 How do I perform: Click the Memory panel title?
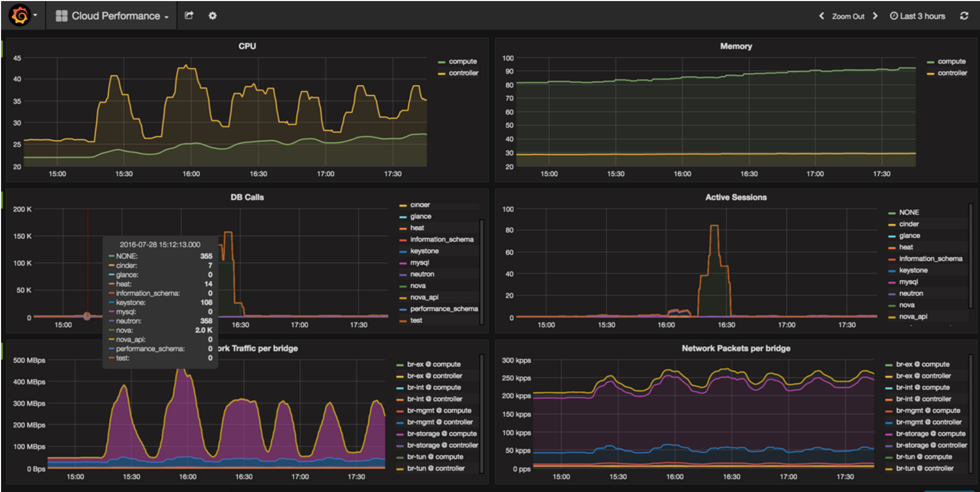[736, 46]
